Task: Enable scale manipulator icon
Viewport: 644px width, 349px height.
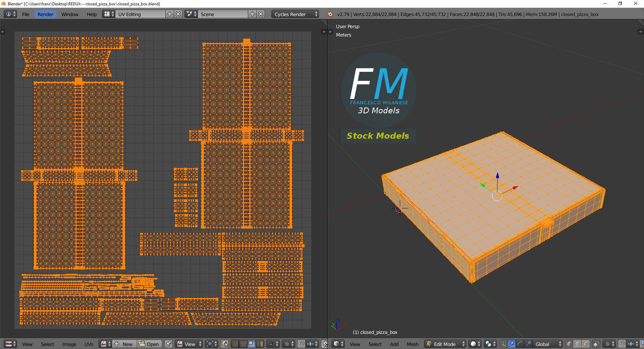Action: click(x=528, y=344)
